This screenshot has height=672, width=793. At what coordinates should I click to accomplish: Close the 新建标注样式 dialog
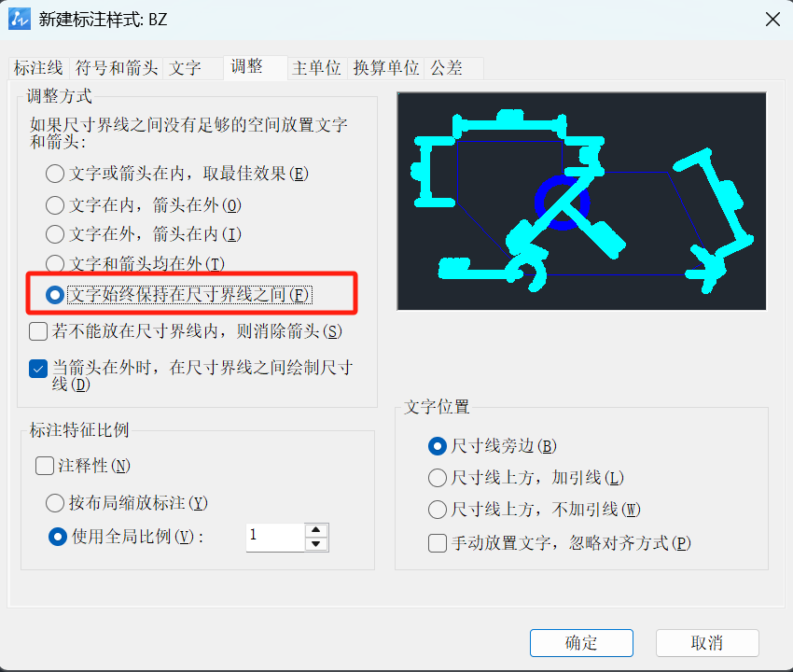772,20
